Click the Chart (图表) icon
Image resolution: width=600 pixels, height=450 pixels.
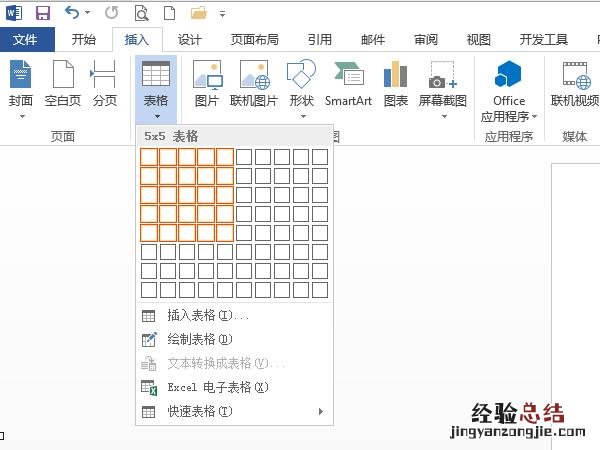click(x=395, y=84)
